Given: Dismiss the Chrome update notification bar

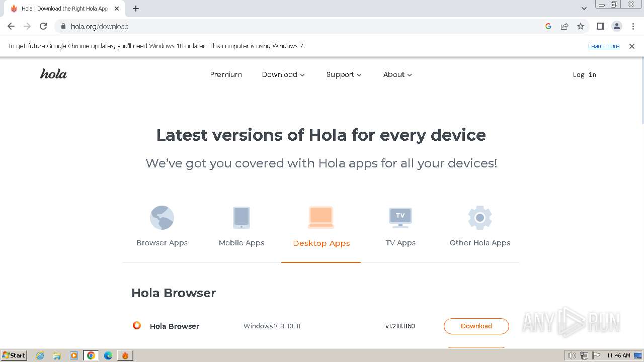Looking at the screenshot, I should 632,46.
